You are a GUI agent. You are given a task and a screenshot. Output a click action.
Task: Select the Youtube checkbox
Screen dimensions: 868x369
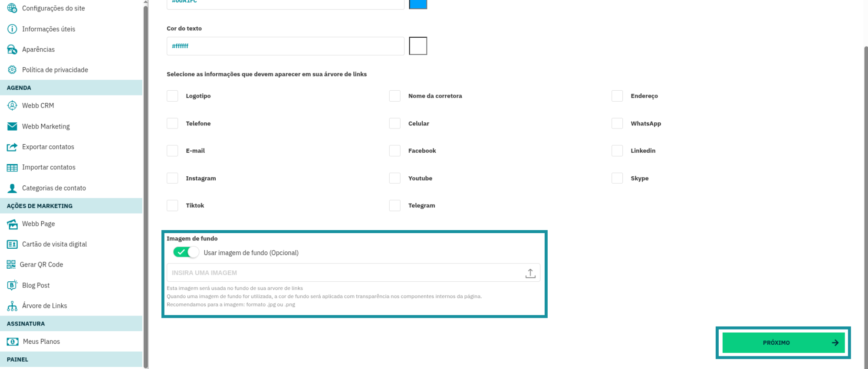[395, 178]
